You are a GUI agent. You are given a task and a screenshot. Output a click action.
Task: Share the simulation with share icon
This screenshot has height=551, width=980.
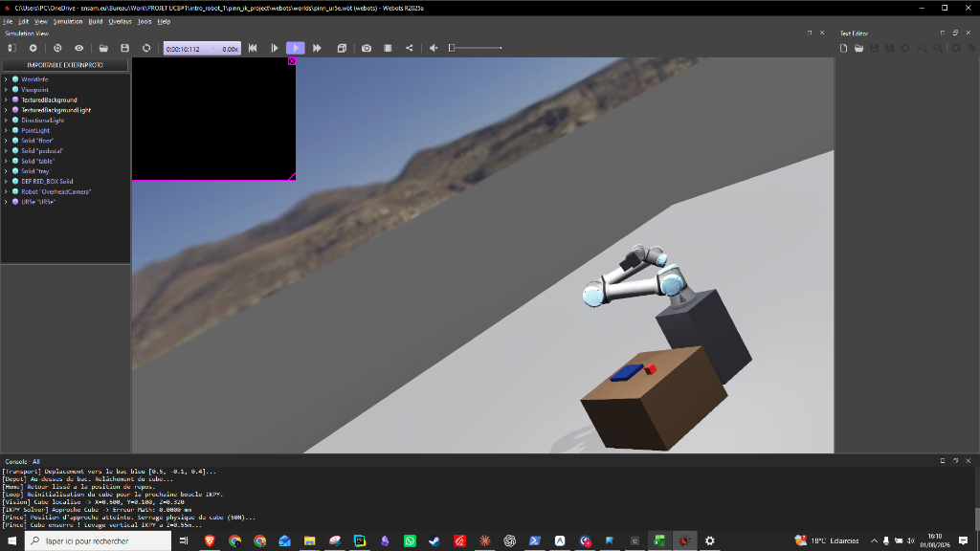click(410, 48)
